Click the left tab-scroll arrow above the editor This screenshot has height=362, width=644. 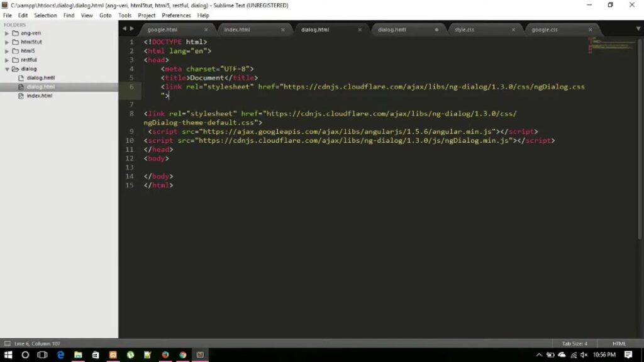tap(125, 28)
